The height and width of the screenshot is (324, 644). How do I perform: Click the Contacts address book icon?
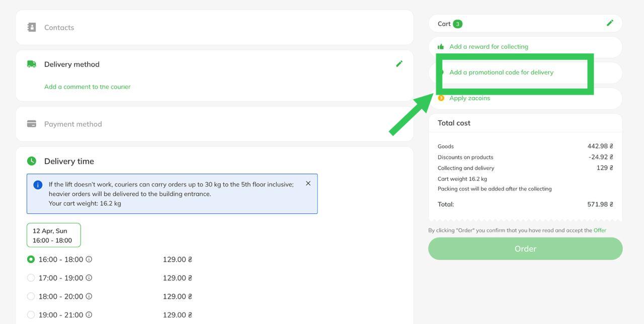[32, 27]
